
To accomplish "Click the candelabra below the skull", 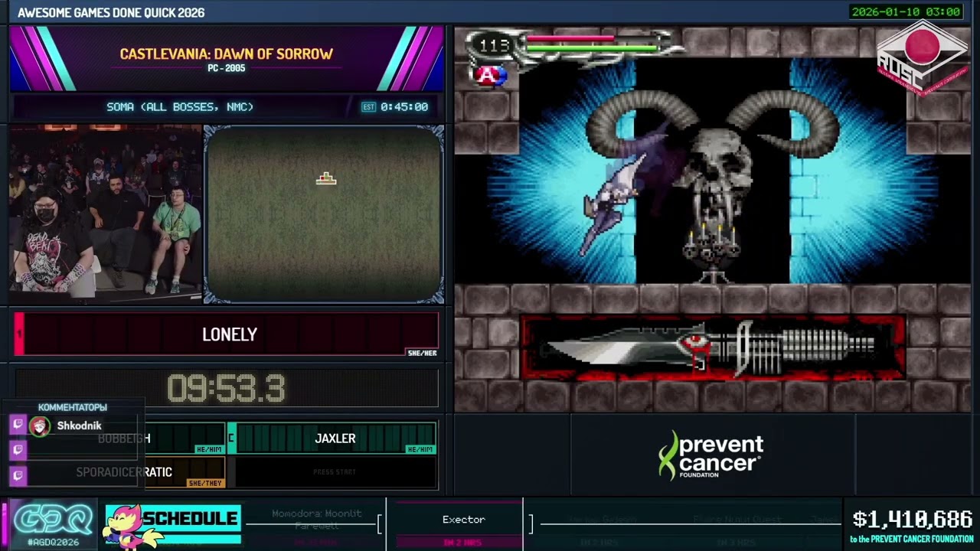I will pyautogui.click(x=712, y=253).
